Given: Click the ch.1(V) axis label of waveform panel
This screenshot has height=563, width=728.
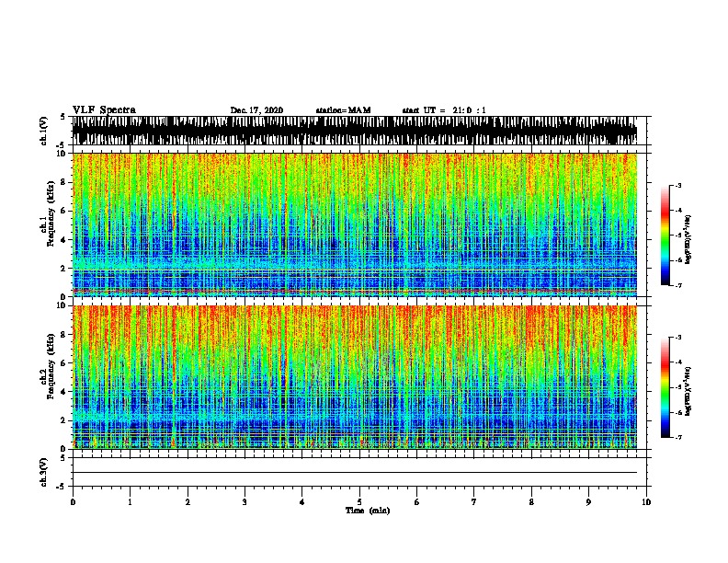Looking at the screenshot, I should click(44, 131).
